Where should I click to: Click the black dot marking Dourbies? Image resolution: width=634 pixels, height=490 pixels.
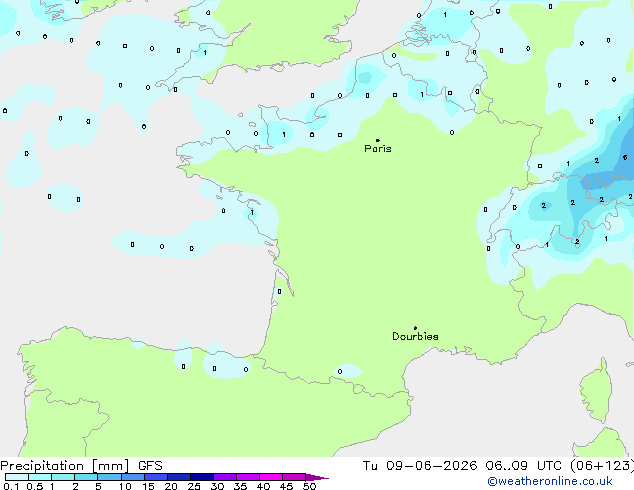pos(415,328)
